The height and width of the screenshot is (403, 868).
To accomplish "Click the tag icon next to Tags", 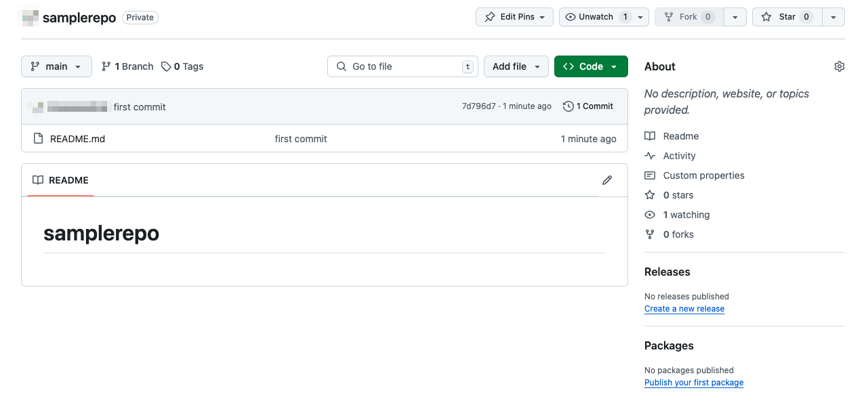I will pyautogui.click(x=166, y=66).
